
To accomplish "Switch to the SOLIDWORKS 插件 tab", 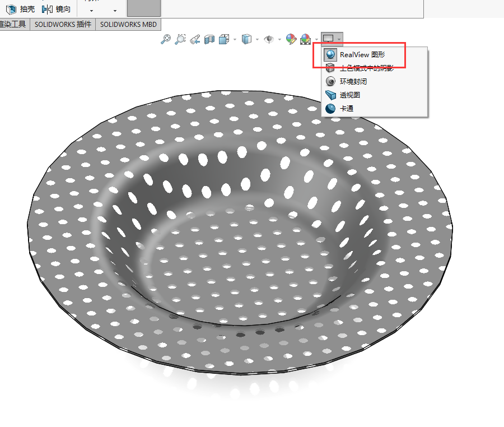I will tap(63, 25).
